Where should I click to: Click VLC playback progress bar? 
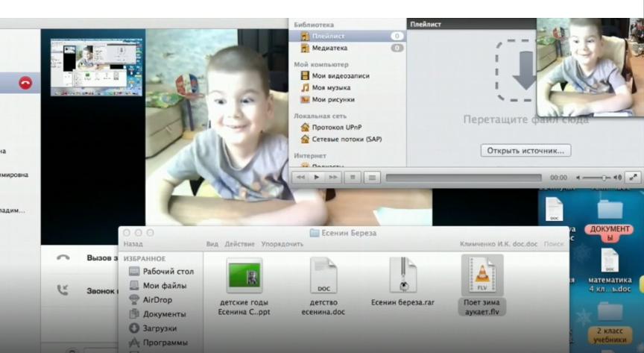(x=464, y=178)
